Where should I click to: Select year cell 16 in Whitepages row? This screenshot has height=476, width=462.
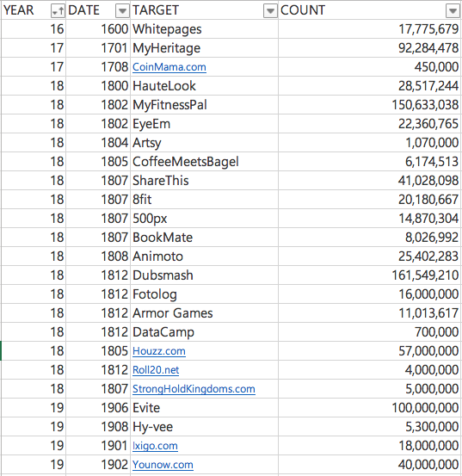pyautogui.click(x=34, y=29)
